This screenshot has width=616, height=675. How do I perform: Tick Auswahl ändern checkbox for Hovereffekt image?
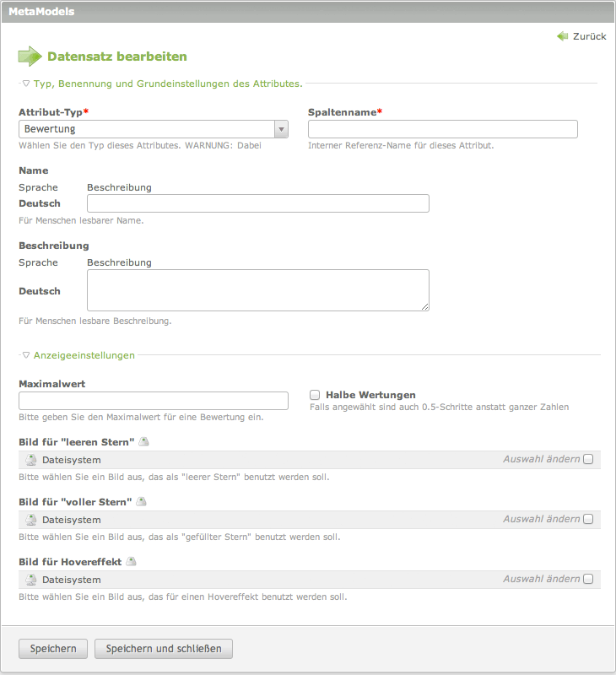click(x=588, y=579)
